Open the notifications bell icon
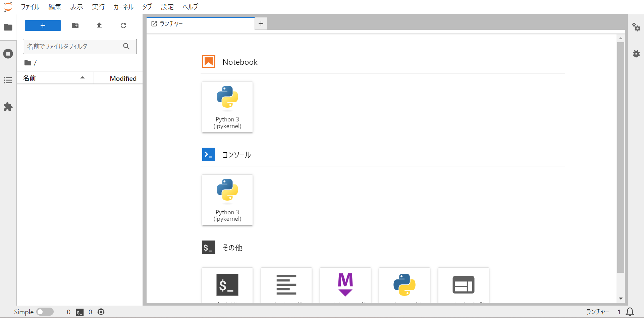Image resolution: width=644 pixels, height=318 pixels. click(x=630, y=312)
